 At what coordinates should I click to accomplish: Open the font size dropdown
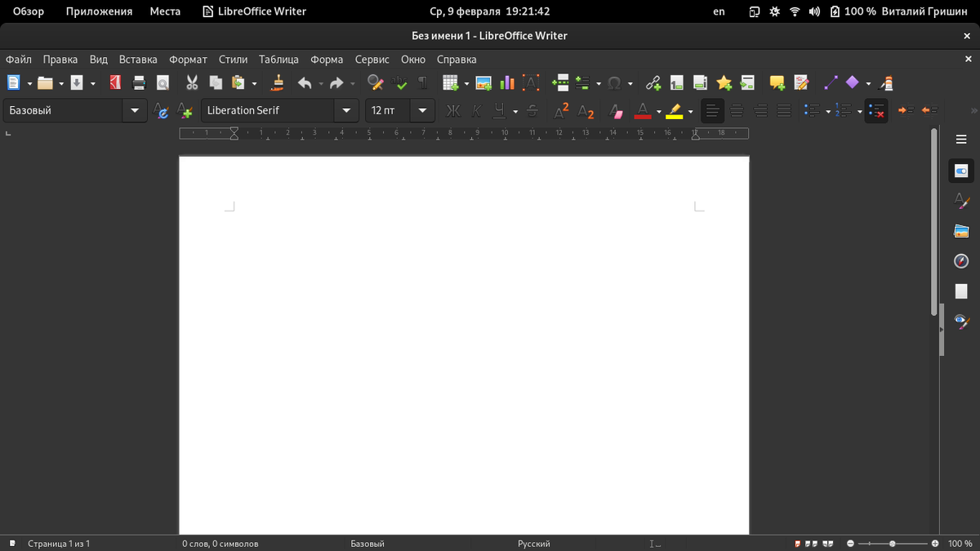tap(422, 110)
